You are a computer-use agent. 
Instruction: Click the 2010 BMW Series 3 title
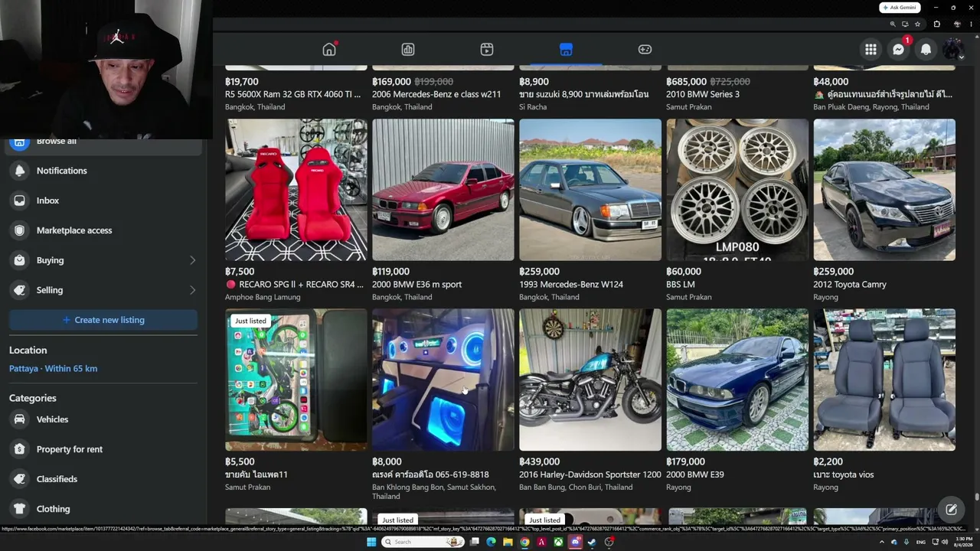pos(703,94)
